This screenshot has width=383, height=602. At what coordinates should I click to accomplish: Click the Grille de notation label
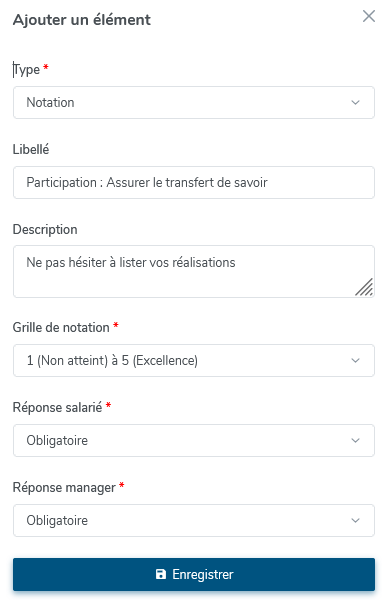[x=61, y=327]
